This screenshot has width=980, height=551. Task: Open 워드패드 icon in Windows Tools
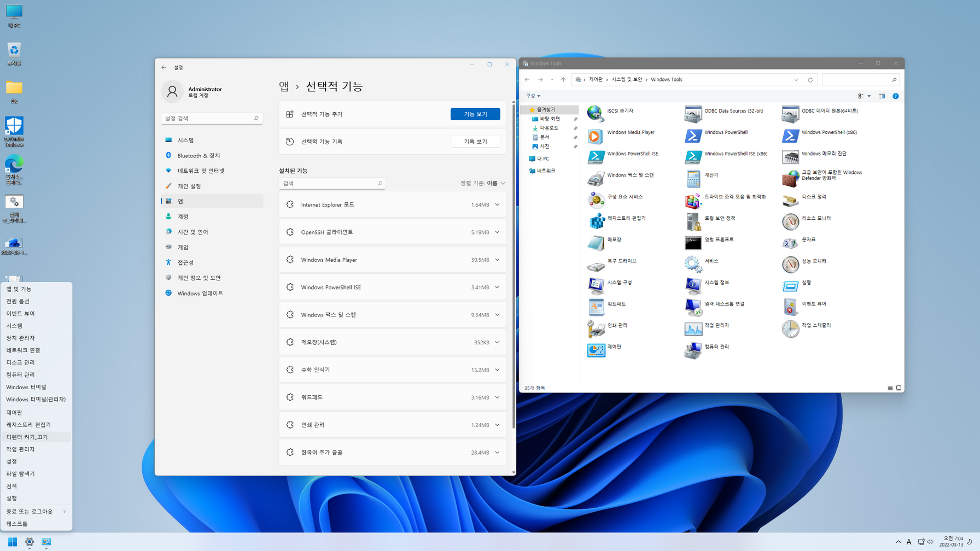[x=596, y=307]
